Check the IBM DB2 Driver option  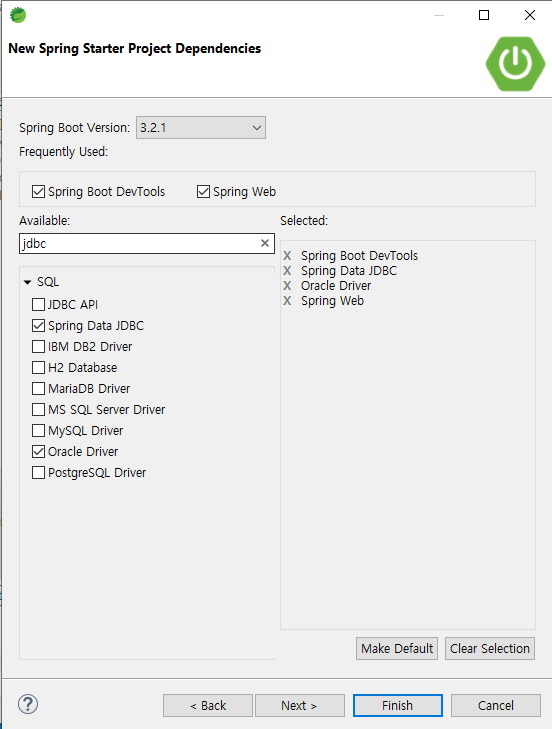(x=38, y=346)
